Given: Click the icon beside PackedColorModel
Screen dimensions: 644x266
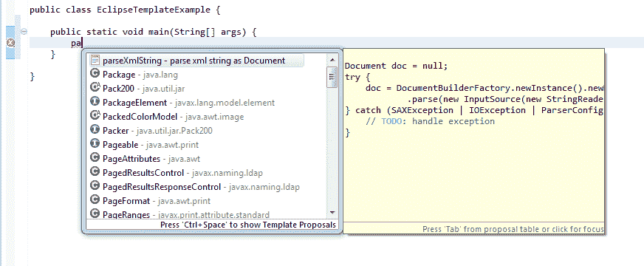Looking at the screenshot, I should click(95, 116).
